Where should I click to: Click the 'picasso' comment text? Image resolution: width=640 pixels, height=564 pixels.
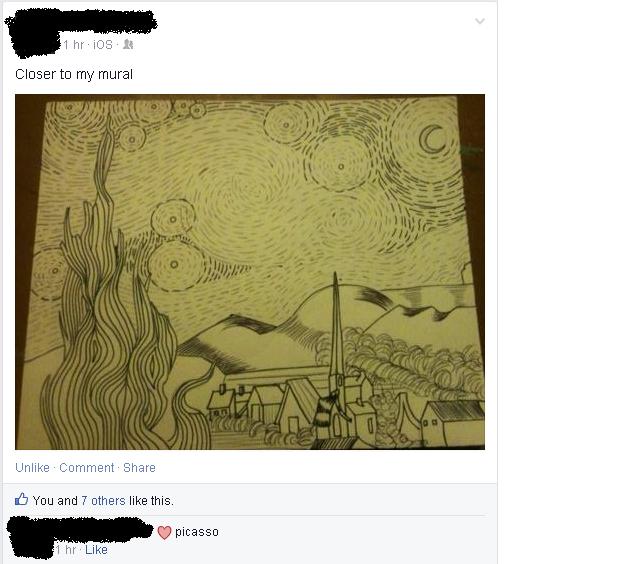tap(197, 532)
